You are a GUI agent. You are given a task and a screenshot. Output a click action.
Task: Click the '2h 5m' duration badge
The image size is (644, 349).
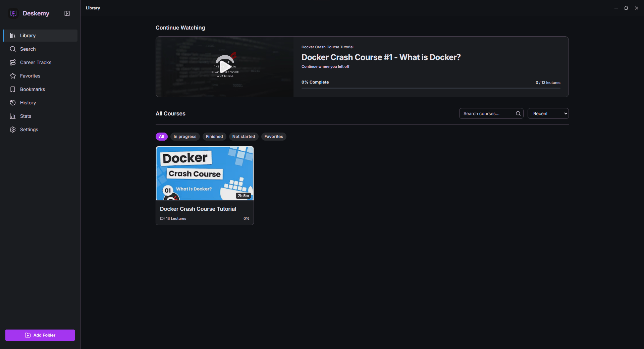coord(244,196)
